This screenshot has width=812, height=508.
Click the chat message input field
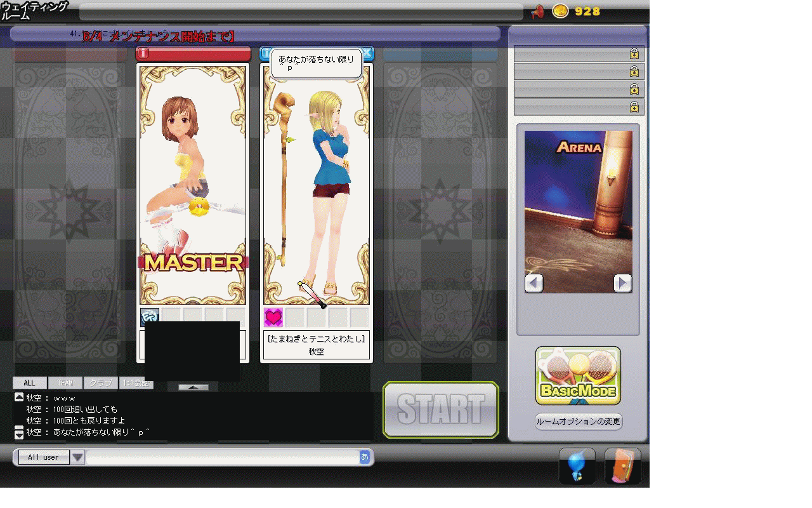point(222,457)
